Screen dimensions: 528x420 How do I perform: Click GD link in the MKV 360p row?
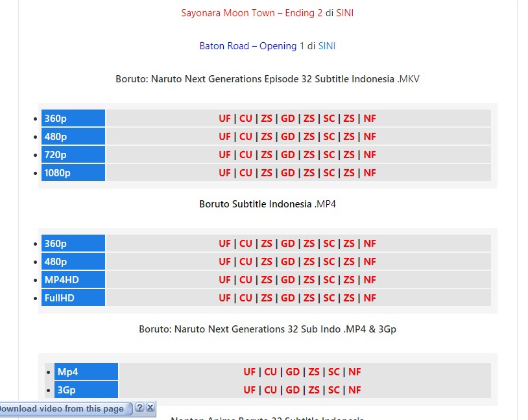pos(287,119)
